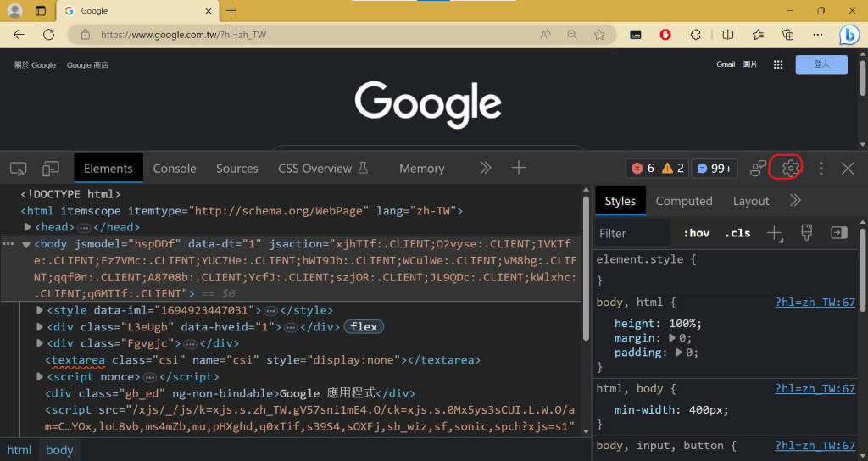868x461 pixels.
Task: Open body, input, button source link
Action: pos(815,446)
